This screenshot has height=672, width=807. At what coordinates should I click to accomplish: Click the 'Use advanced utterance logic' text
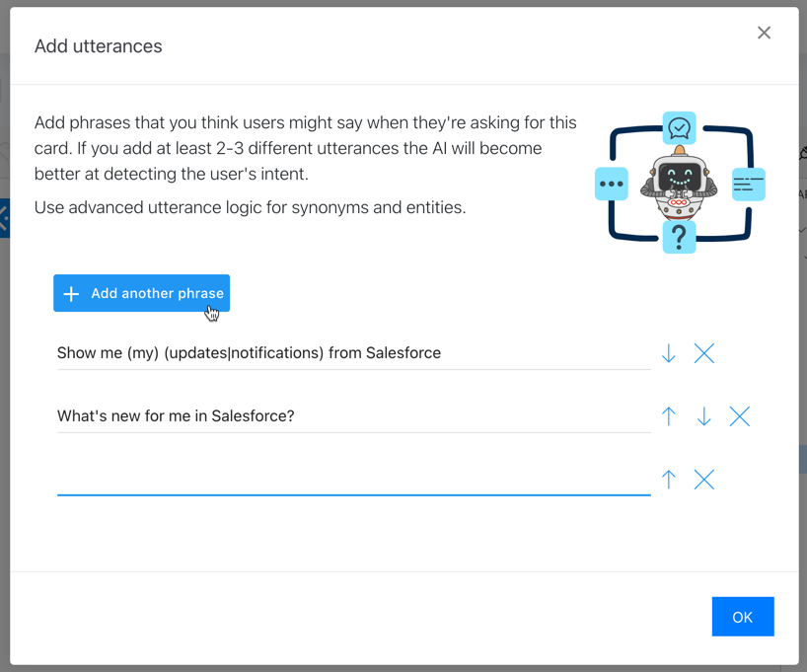250,208
